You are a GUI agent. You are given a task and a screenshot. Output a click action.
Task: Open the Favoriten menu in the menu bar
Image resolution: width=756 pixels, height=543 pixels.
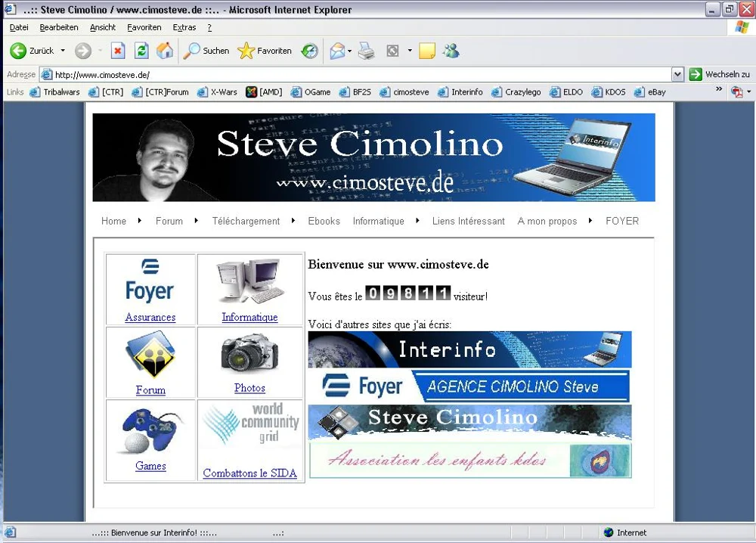point(144,27)
